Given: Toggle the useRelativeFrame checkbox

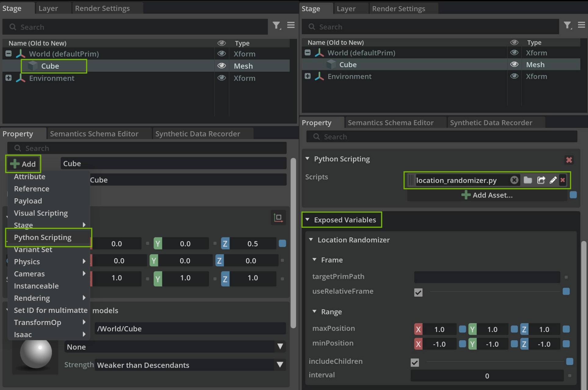Looking at the screenshot, I should (418, 292).
